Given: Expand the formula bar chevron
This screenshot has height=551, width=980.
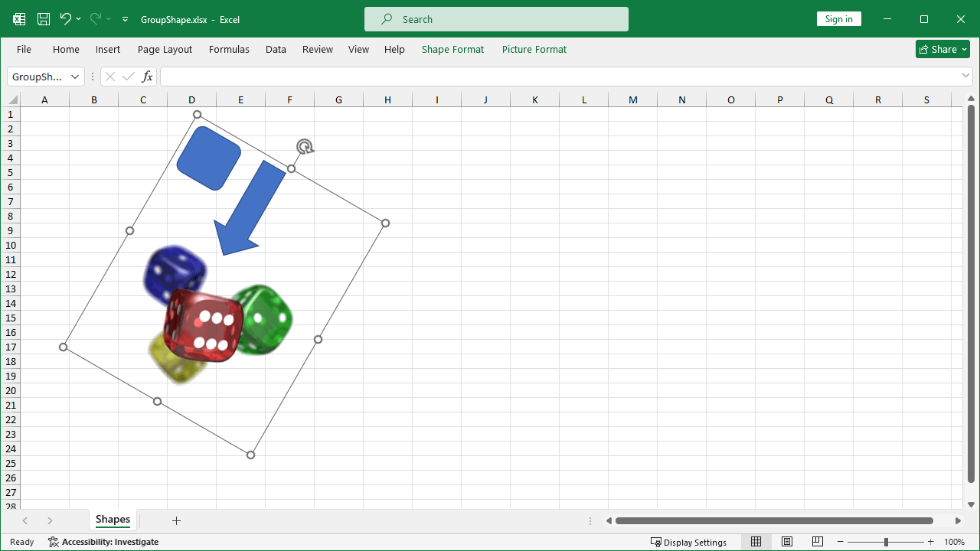Looking at the screenshot, I should click(x=965, y=76).
